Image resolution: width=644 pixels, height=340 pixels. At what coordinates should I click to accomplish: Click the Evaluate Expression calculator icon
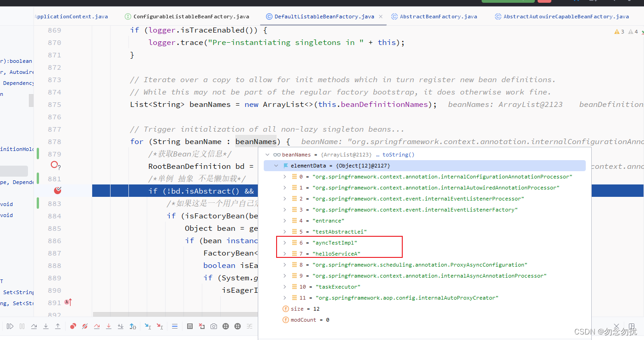(x=190, y=326)
